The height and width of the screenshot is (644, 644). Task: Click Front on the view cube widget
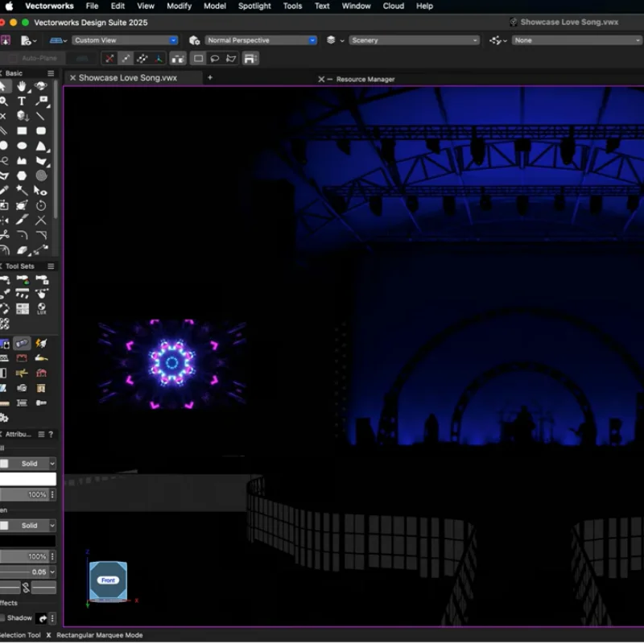pyautogui.click(x=109, y=579)
